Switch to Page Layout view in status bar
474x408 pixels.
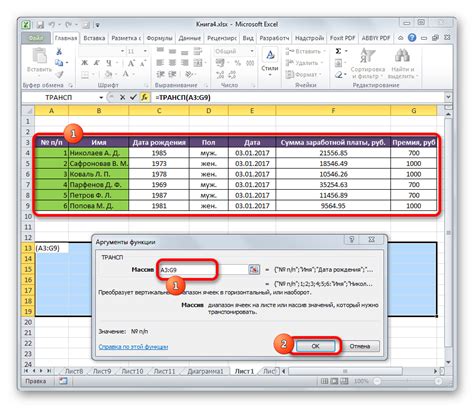coord(334,381)
